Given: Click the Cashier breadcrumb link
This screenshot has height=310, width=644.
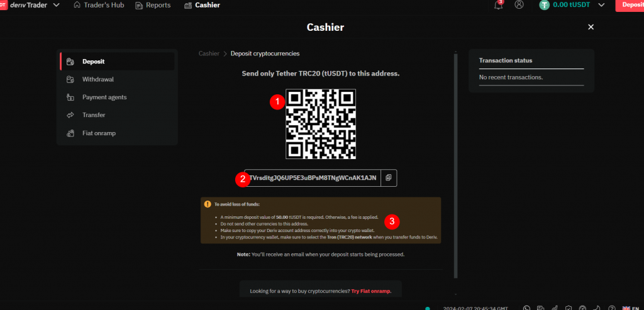Looking at the screenshot, I should pos(209,53).
